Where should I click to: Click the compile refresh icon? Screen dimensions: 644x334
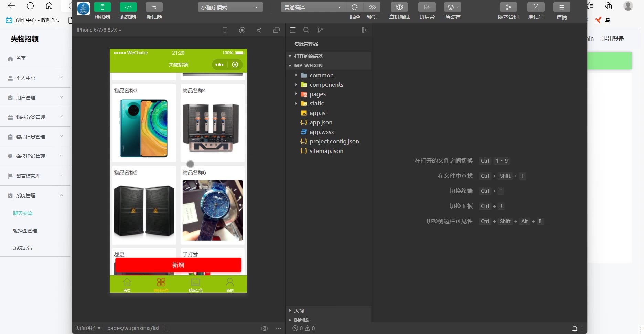tap(355, 7)
